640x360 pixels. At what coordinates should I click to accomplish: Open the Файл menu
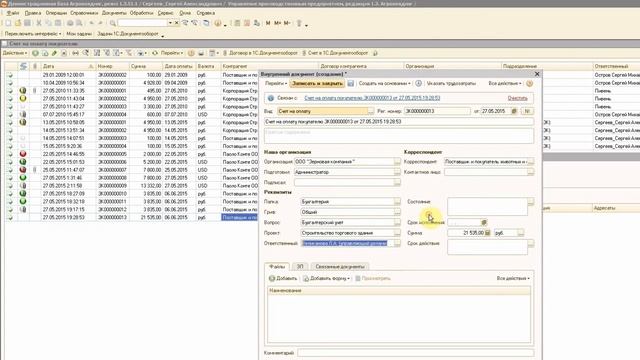tap(13, 13)
